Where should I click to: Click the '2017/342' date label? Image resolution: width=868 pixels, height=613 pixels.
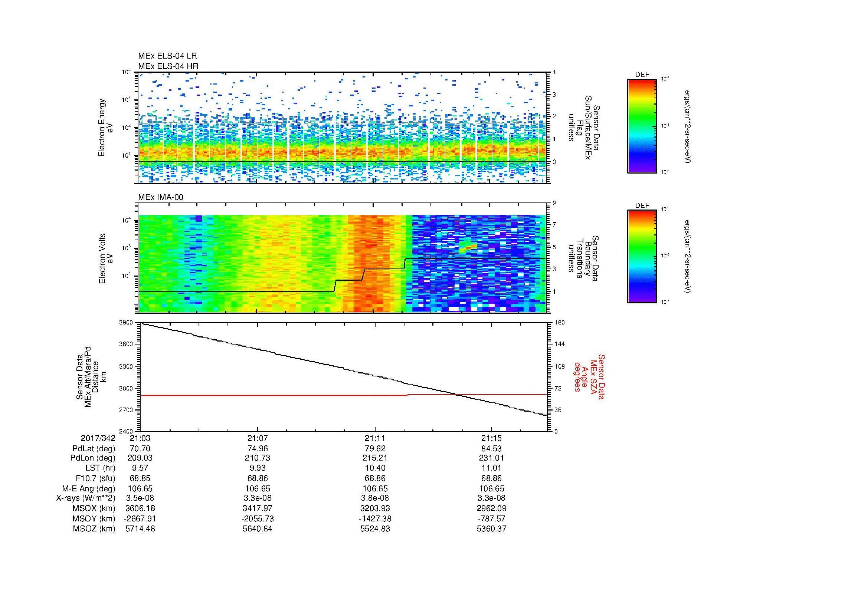[x=98, y=438]
